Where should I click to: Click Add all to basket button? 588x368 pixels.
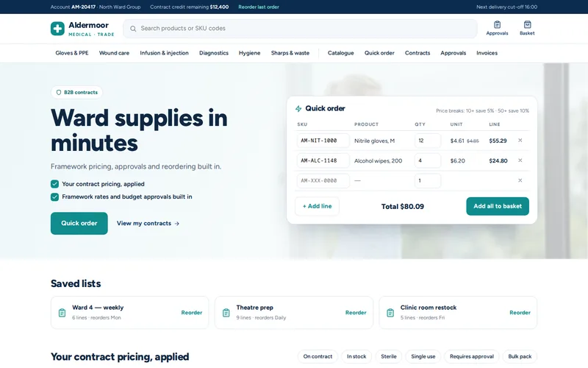click(x=498, y=206)
